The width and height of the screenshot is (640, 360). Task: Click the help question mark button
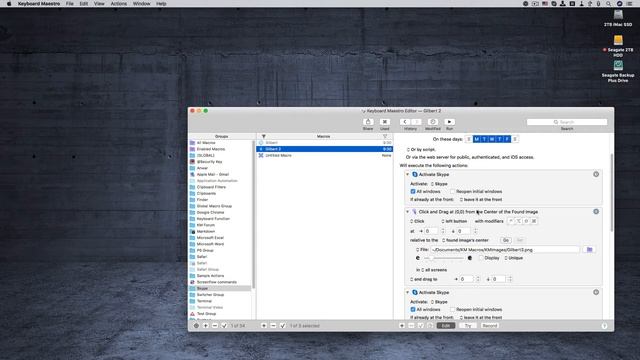(x=604, y=326)
